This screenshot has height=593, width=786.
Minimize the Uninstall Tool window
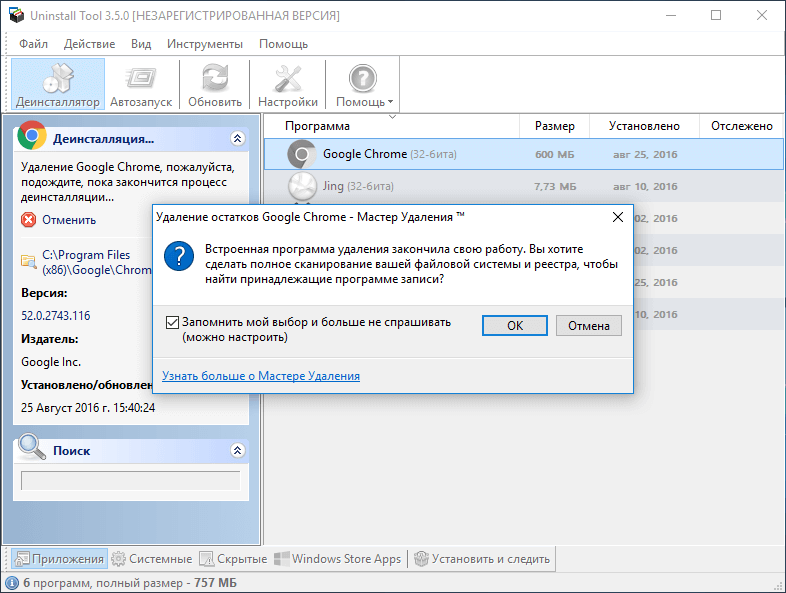671,15
